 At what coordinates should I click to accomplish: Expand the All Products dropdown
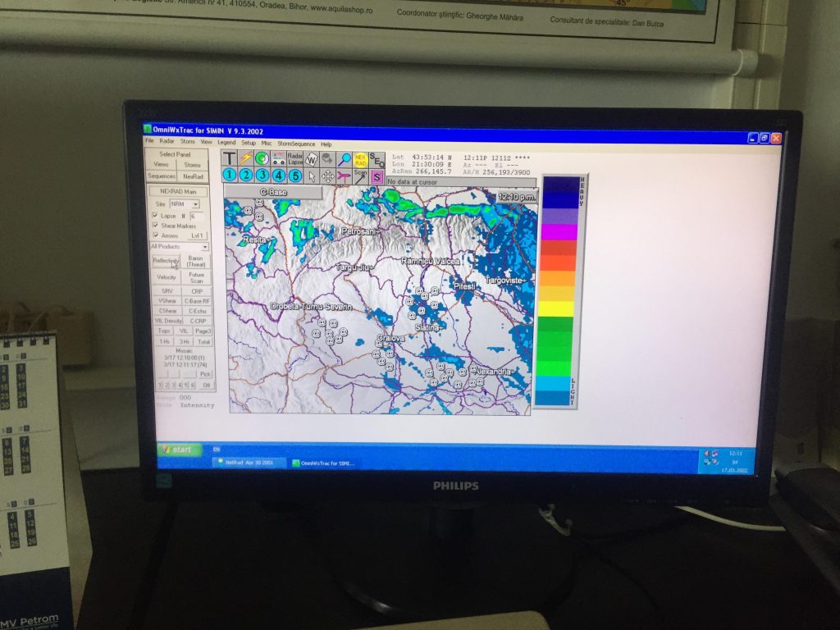click(204, 246)
